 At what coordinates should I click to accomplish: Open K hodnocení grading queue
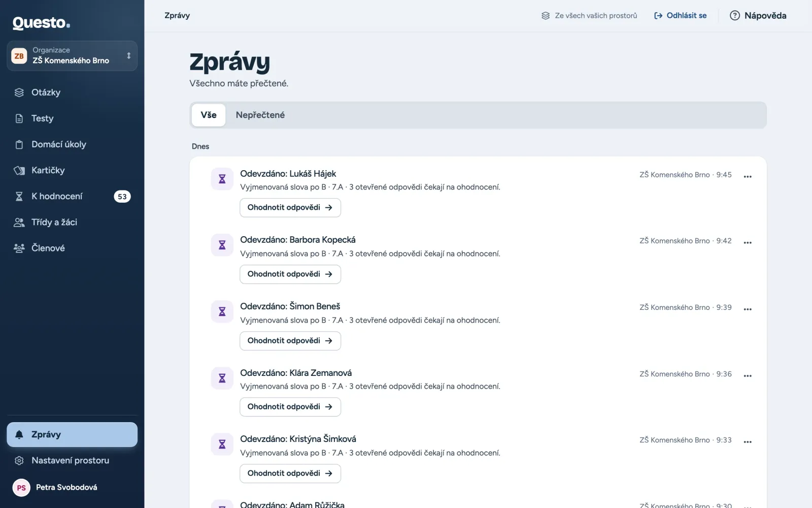tap(72, 196)
